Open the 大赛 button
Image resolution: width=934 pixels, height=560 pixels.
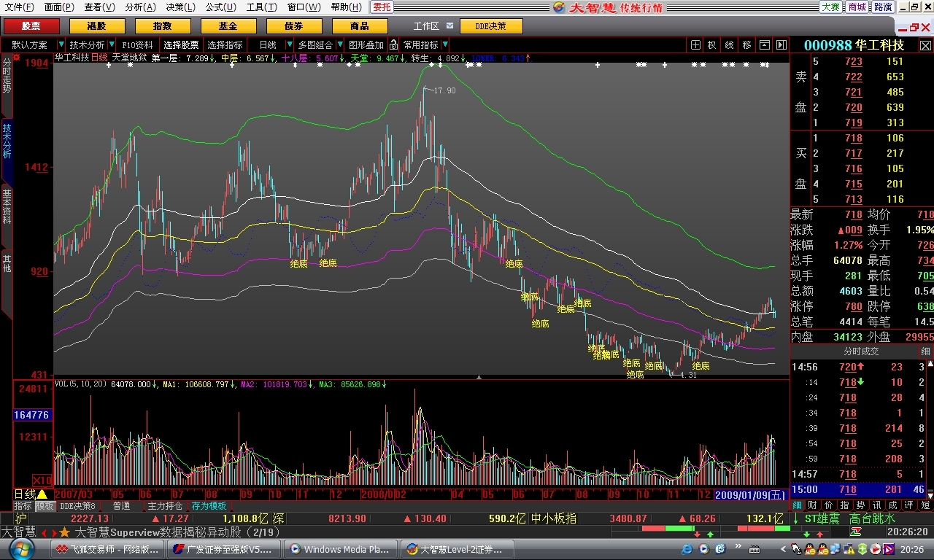pyautogui.click(x=830, y=7)
